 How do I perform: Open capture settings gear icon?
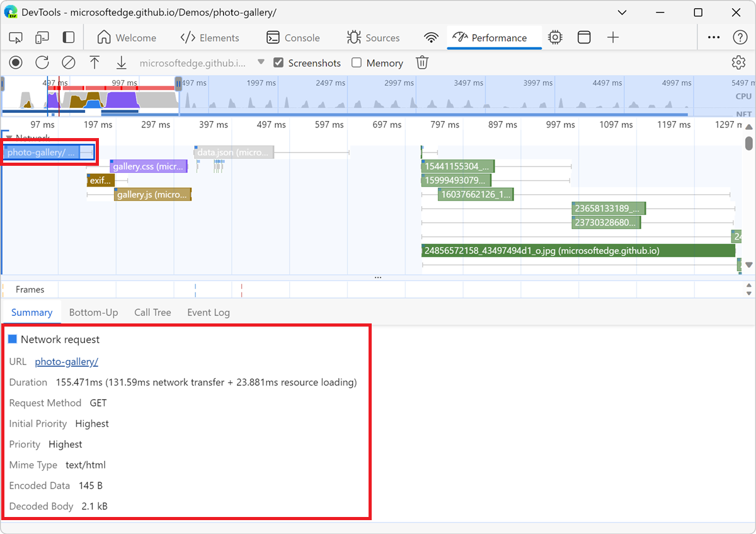coord(738,62)
